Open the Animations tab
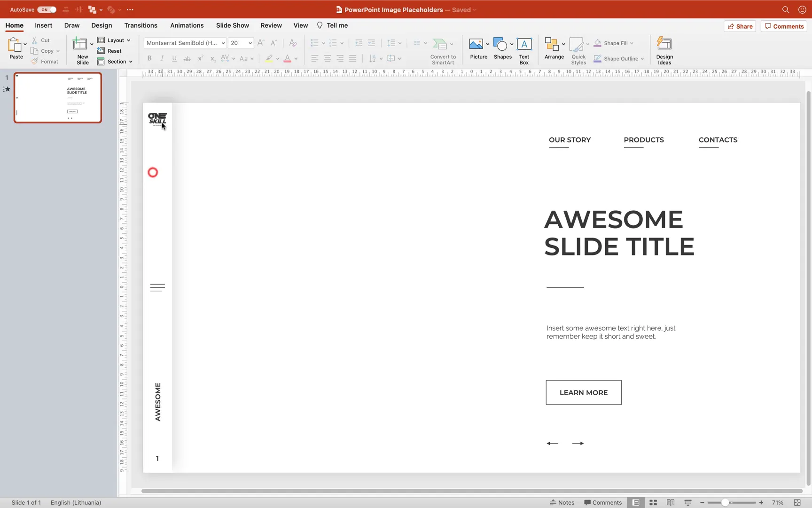Screen dimensions: 812x508 (187, 25)
